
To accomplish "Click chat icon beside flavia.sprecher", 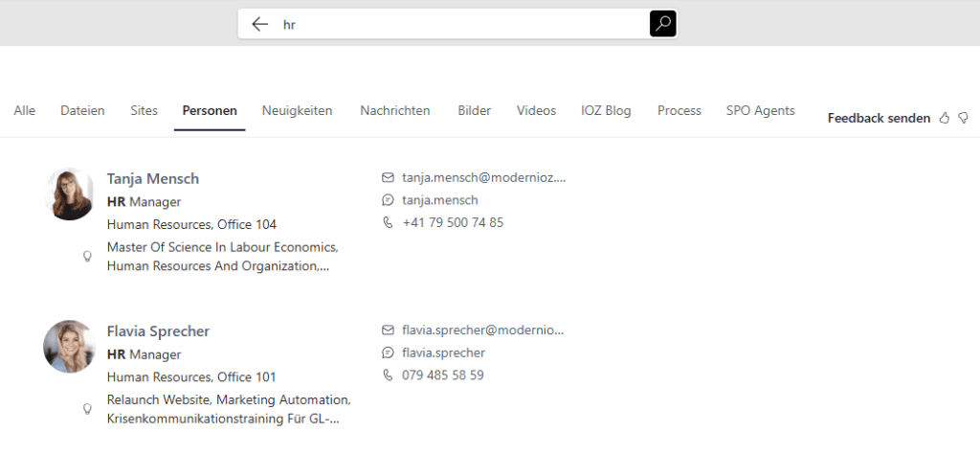I will (x=388, y=353).
